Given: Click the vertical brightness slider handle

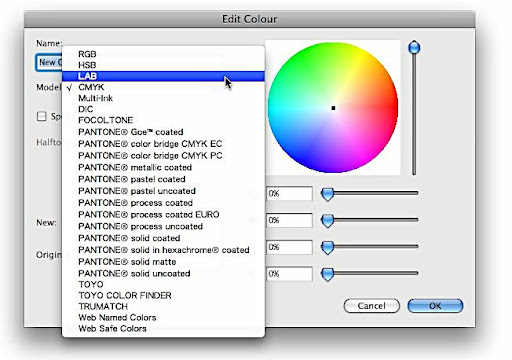Looking at the screenshot, I should [414, 47].
